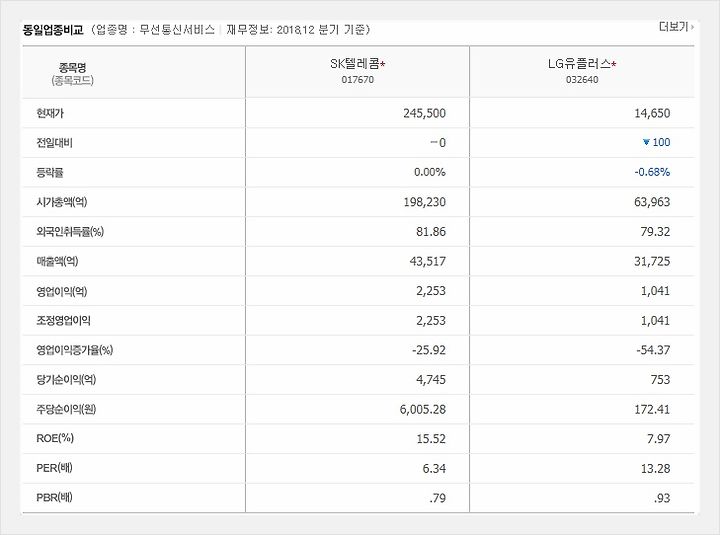This screenshot has height=535, width=720.
Task: Select the 동일업종비교 heading
Action: [x=53, y=30]
